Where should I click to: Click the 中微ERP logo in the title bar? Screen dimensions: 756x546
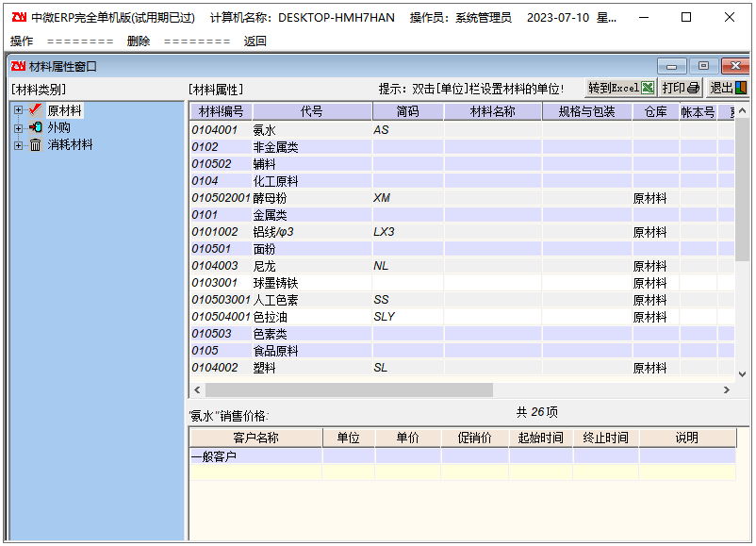pos(19,17)
